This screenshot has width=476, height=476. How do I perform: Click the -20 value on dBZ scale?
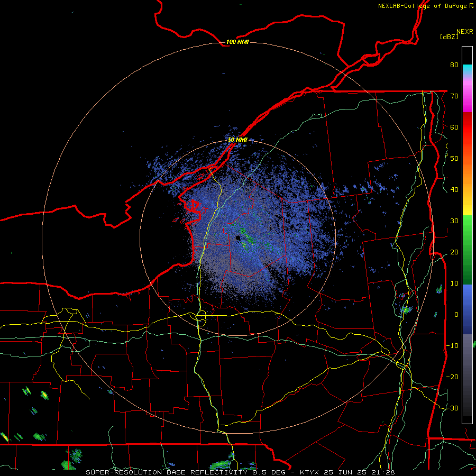pyautogui.click(x=452, y=377)
